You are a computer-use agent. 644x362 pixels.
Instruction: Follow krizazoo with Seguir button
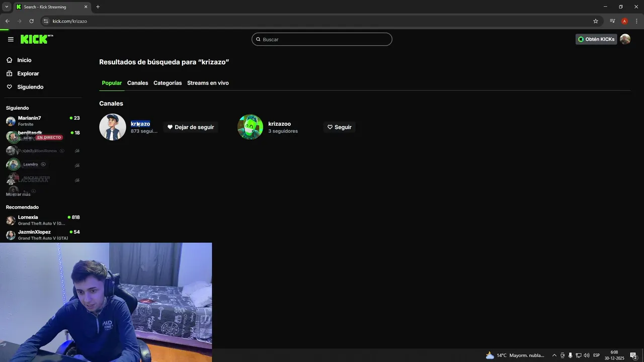(339, 127)
